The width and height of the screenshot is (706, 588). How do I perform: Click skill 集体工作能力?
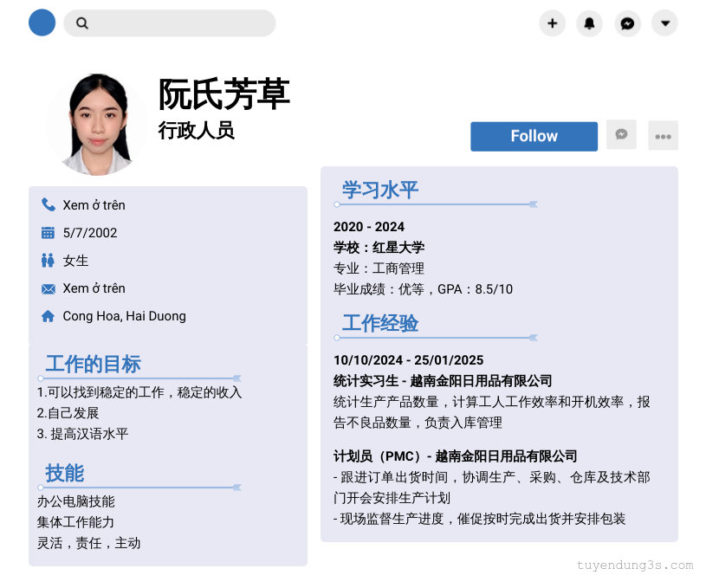coord(75,522)
